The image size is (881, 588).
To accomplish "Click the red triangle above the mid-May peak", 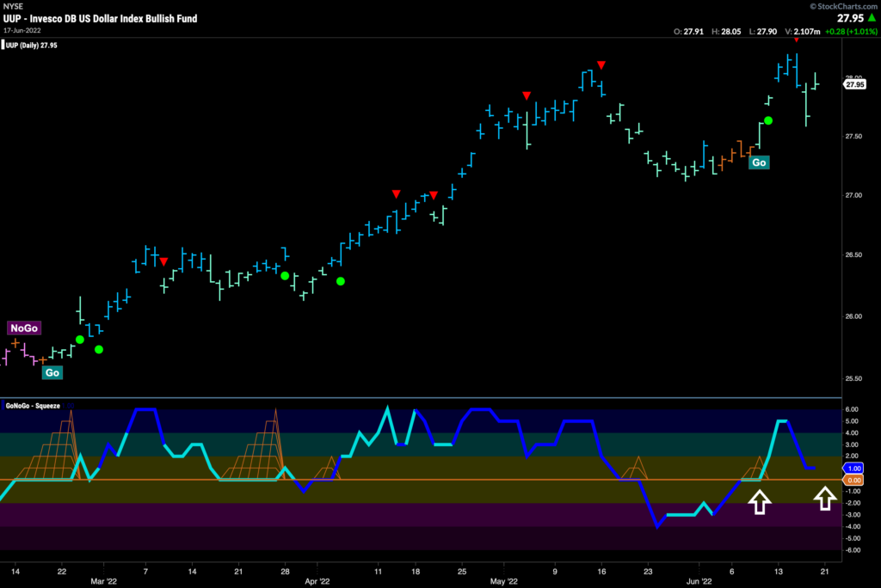I will [x=601, y=65].
